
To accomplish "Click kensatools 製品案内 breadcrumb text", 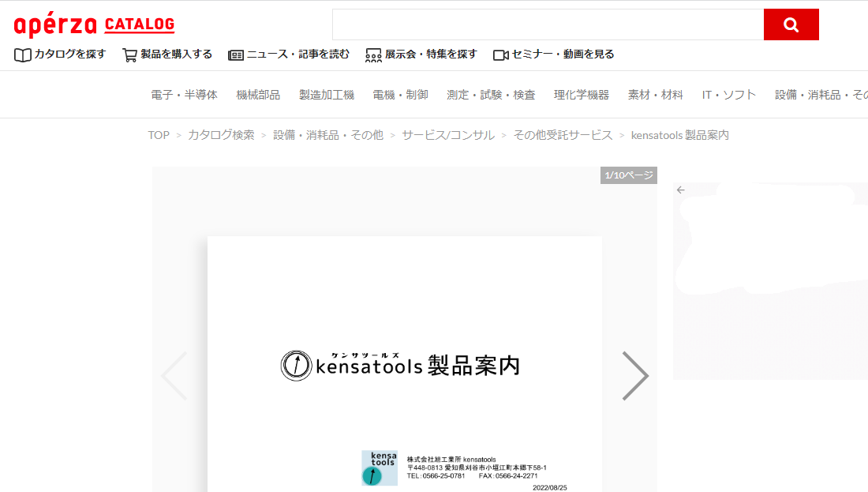I will pos(679,135).
